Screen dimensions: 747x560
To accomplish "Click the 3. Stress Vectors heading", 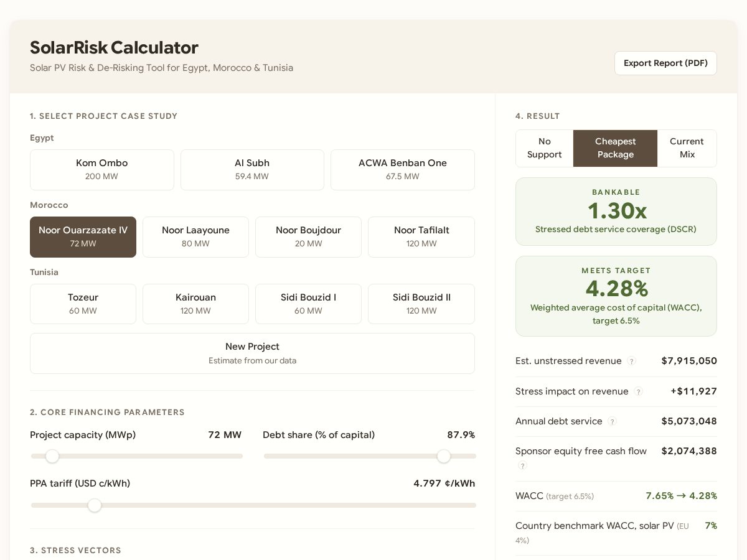I will tap(75, 551).
